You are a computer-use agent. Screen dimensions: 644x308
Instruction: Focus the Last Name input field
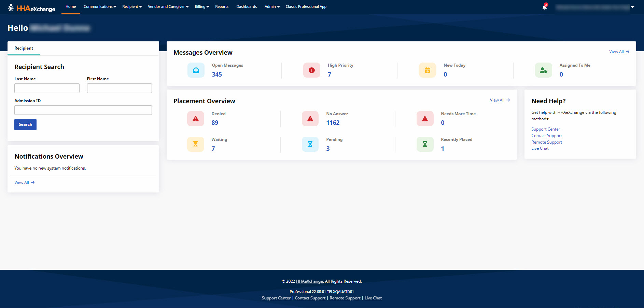47,88
